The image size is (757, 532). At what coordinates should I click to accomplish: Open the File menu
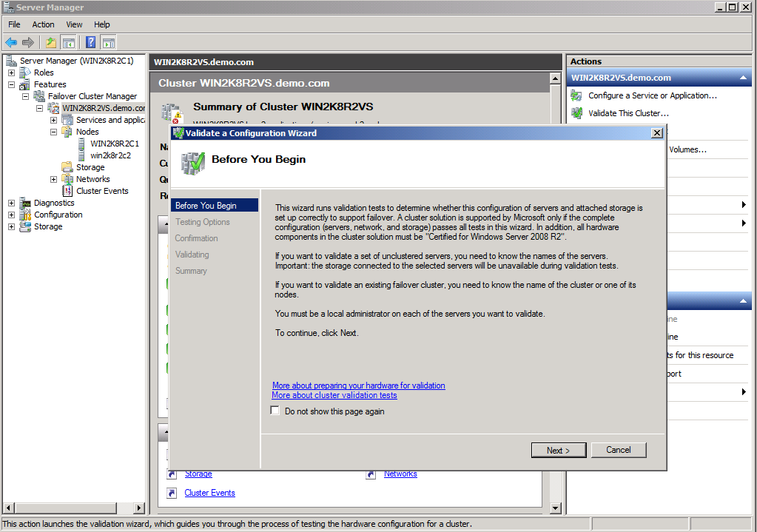click(x=14, y=24)
